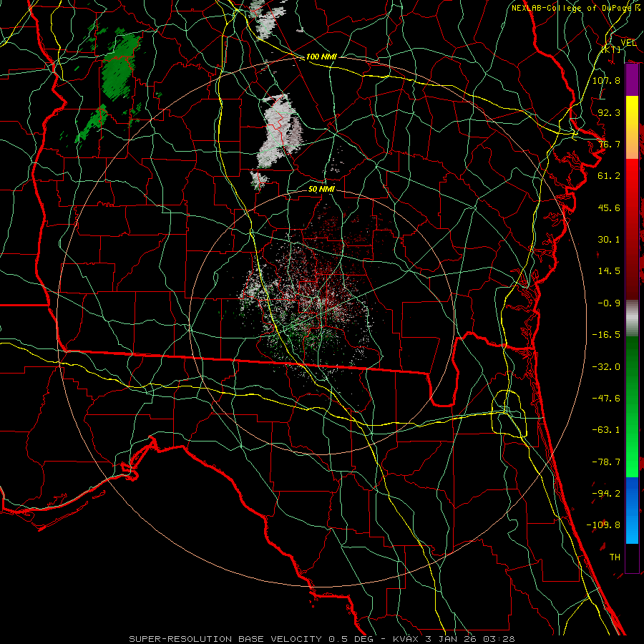Screen dimensions: 644x644
Task: Select the 92.3 legend value
Action: (x=609, y=112)
